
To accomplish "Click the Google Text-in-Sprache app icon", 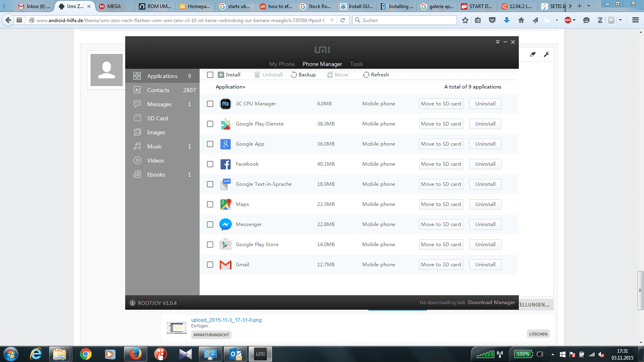I will click(225, 184).
